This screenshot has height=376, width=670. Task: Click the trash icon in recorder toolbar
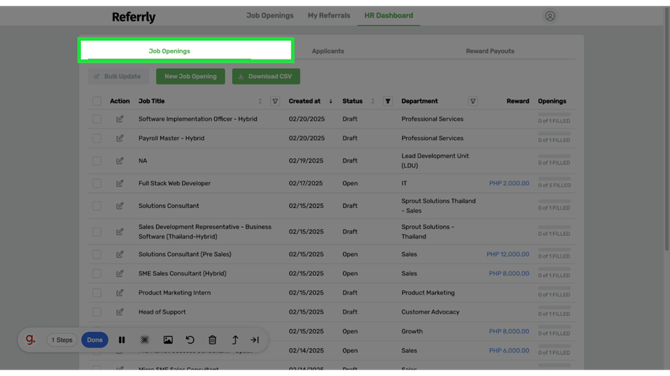pos(212,340)
